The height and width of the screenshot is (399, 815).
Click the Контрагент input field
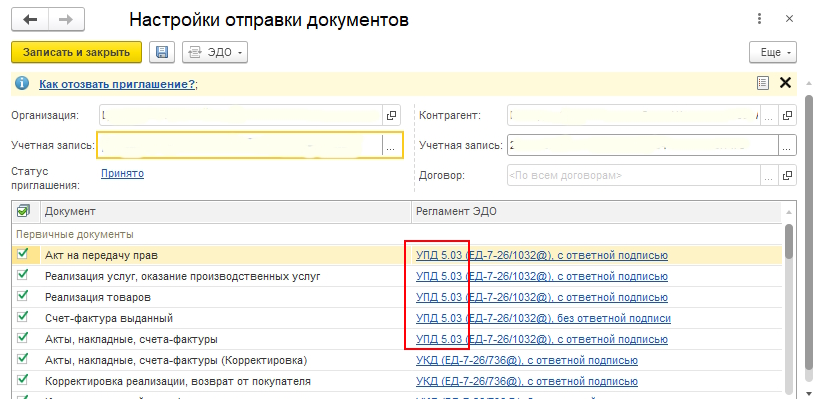634,115
